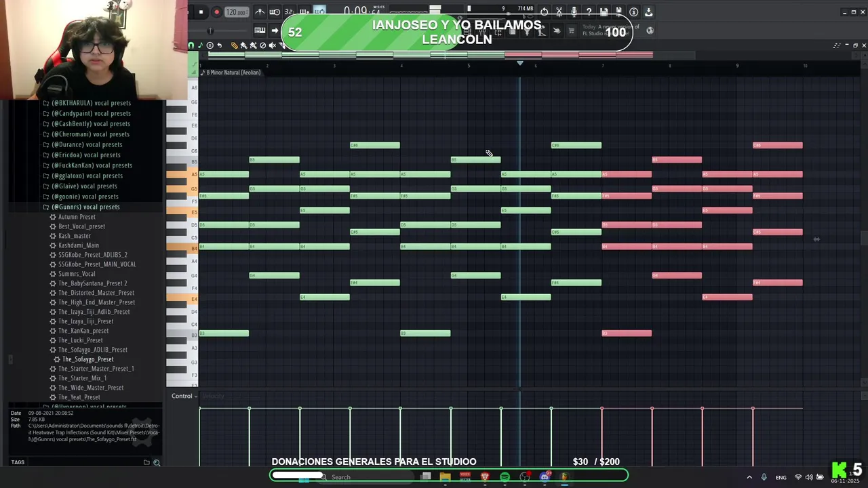Click the piano roll undo arrow icon
This screenshot has width=868, height=488.
[219, 45]
